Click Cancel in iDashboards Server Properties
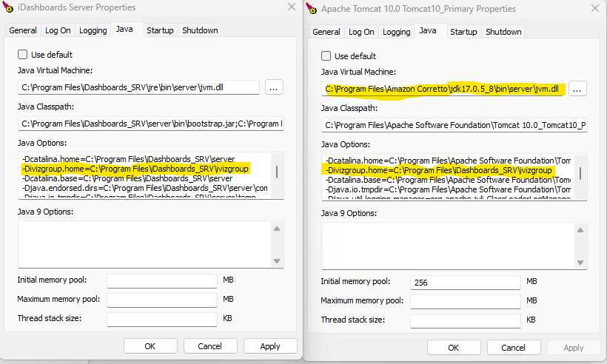This screenshot has height=364, width=607. click(209, 346)
